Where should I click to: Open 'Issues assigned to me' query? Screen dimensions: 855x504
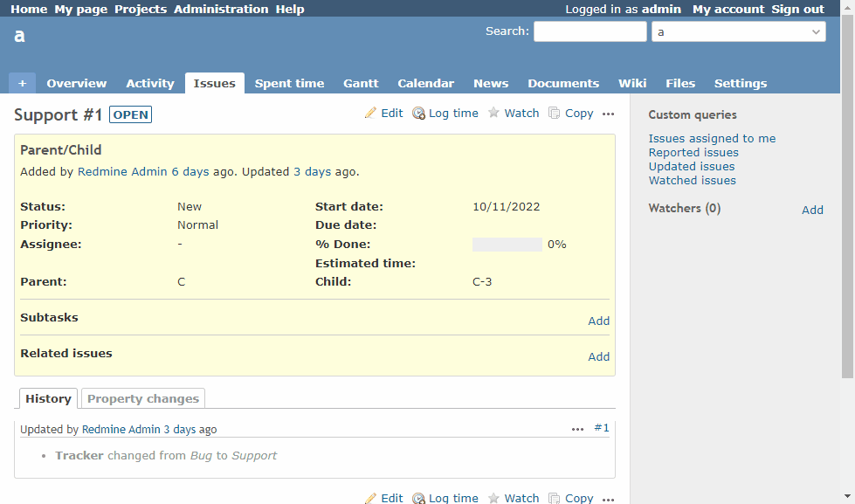[712, 139]
